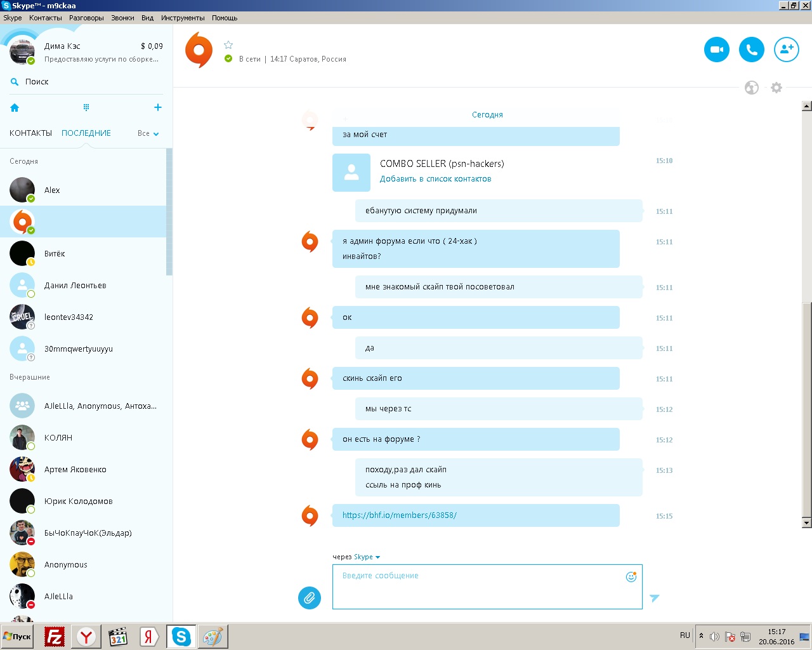Open the Разговоры menu
Image resolution: width=812 pixels, height=650 pixels.
86,18
